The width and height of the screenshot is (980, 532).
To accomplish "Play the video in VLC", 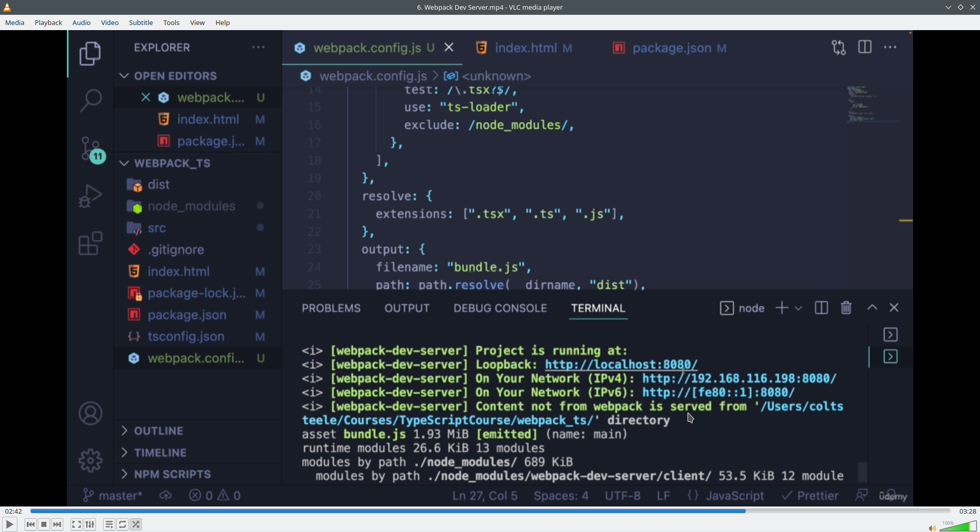I will coord(9,524).
